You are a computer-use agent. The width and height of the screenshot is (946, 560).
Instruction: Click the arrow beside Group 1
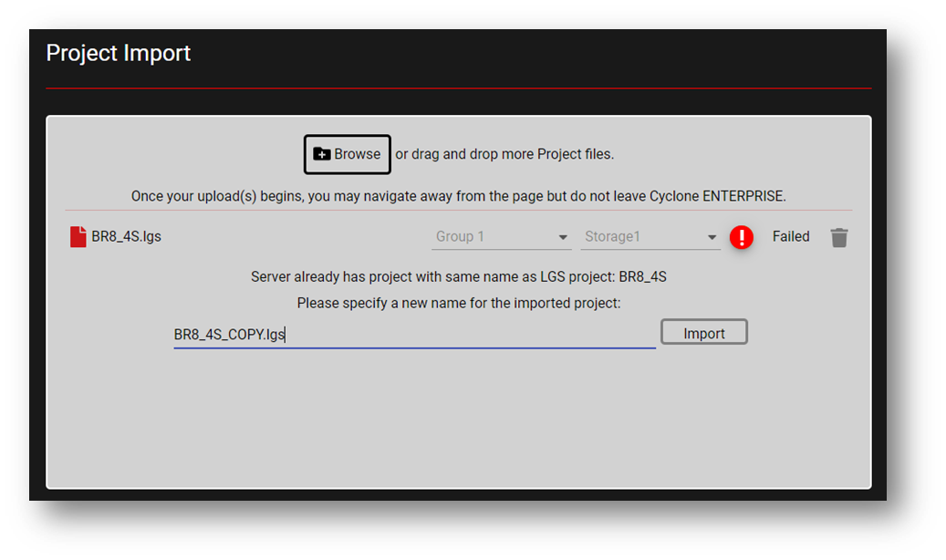563,237
